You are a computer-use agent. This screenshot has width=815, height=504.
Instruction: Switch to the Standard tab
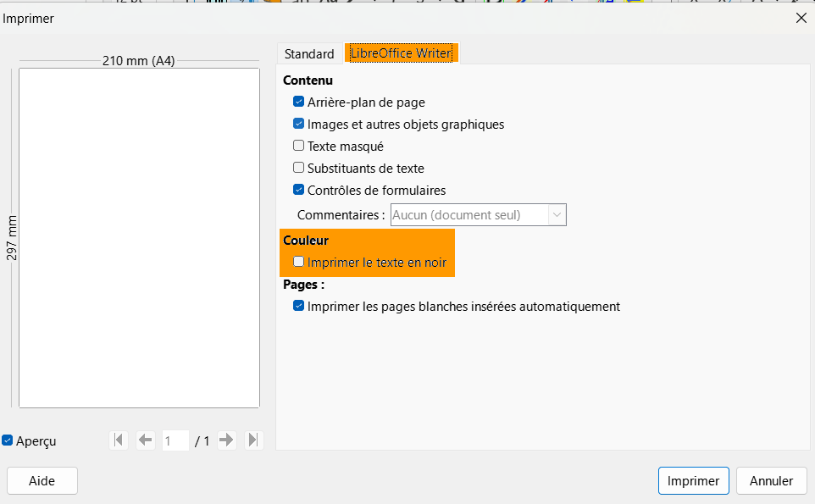tap(309, 53)
